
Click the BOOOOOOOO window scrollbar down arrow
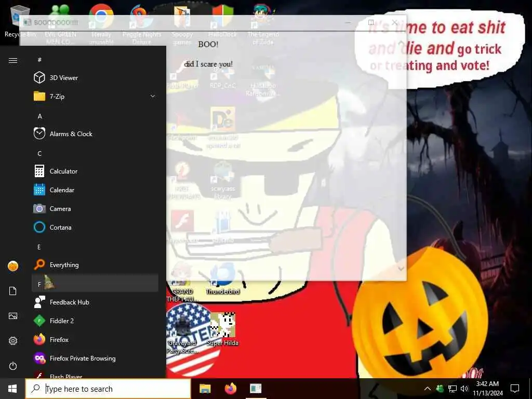[401, 269]
